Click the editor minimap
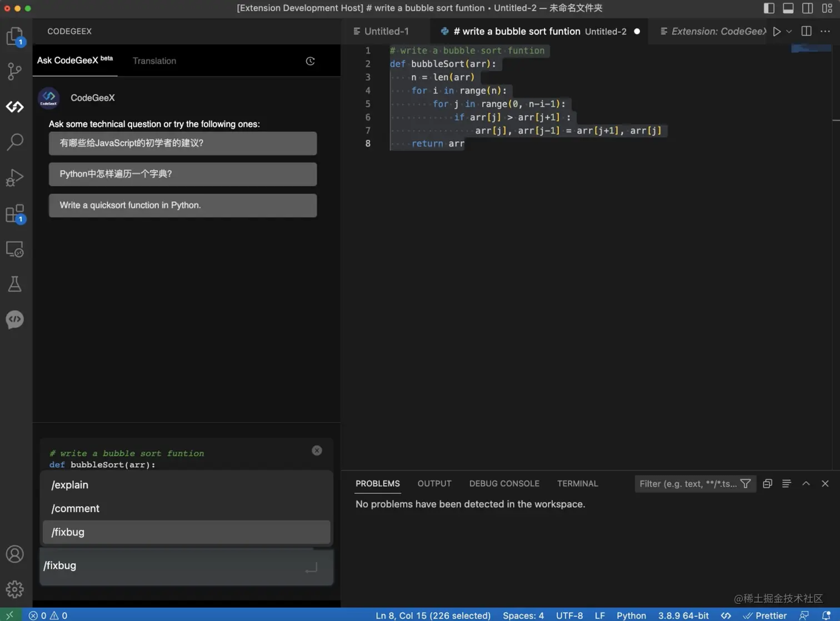Screen dimensions: 840x621 [x=811, y=49]
